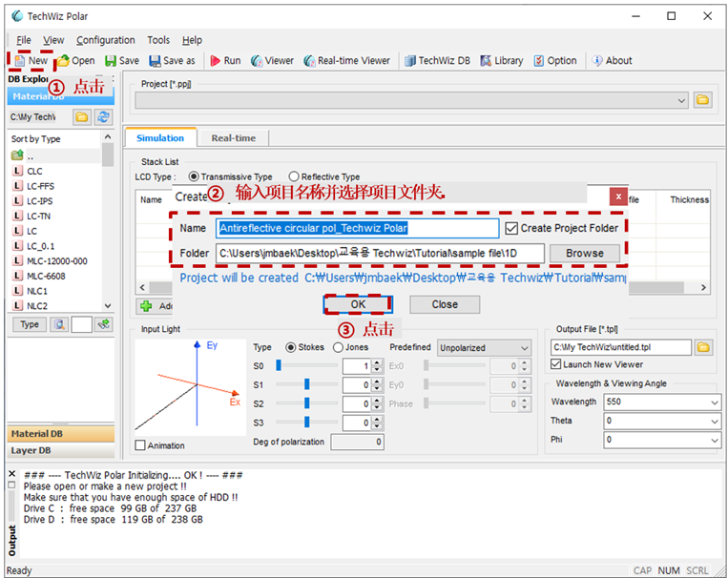Viewport: 728px width, 578px height.
Task: Select Reflective Type radio button
Action: coord(294,176)
